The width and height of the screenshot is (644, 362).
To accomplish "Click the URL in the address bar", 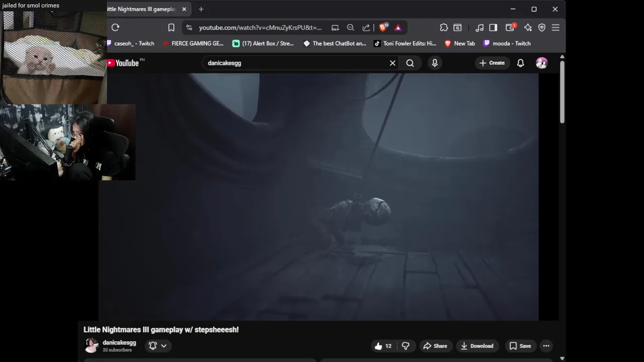I will click(260, 28).
